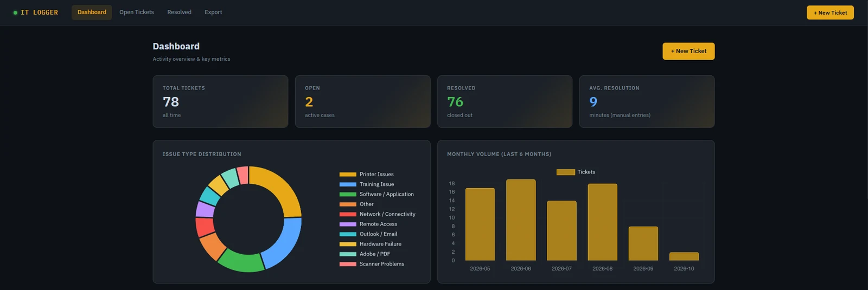This screenshot has height=290, width=868.
Task: Go to the Resolved tab
Action: [179, 12]
